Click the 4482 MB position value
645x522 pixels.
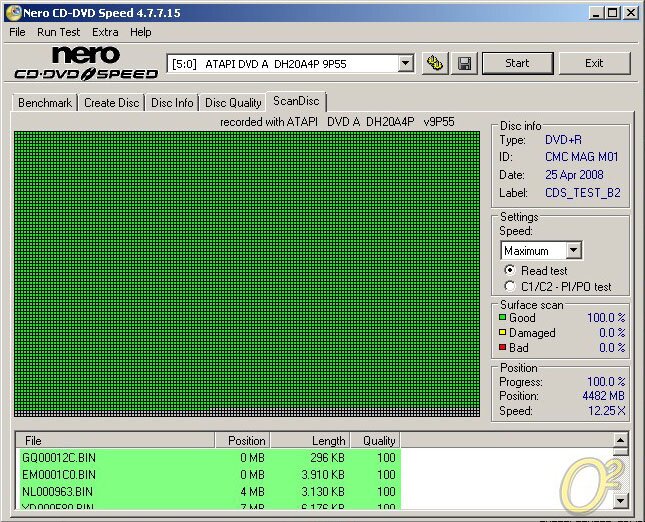[x=603, y=396]
